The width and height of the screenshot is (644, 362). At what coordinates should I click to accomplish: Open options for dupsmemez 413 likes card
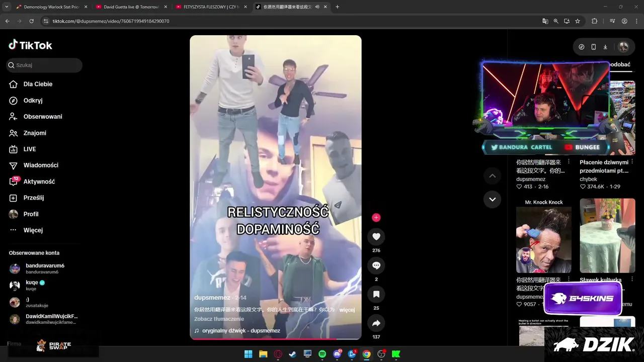click(569, 162)
